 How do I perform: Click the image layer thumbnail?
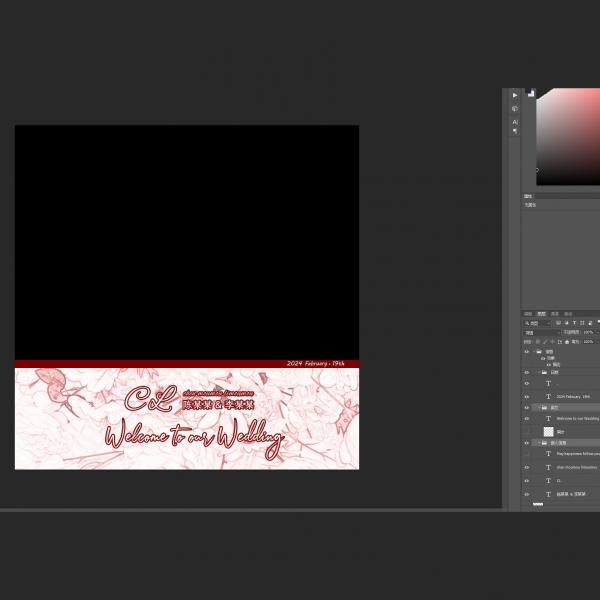[548, 431]
